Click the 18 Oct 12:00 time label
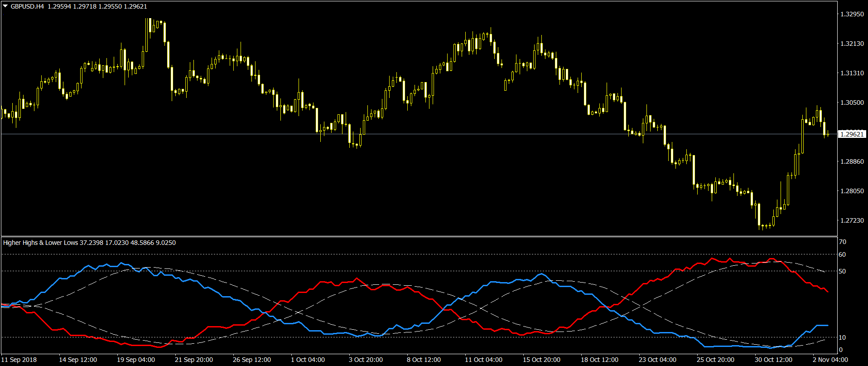This screenshot has height=366, width=868. [x=600, y=360]
